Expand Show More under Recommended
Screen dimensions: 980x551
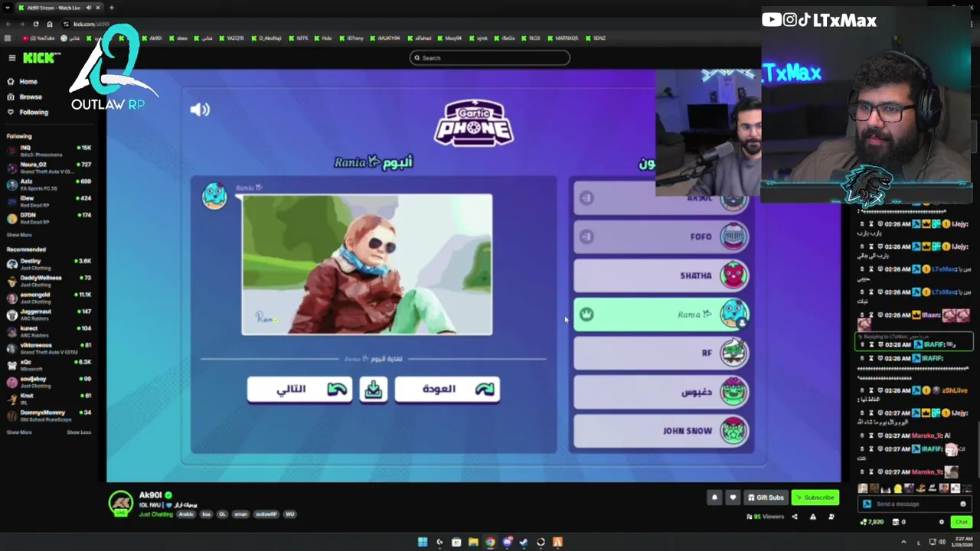pyautogui.click(x=19, y=432)
